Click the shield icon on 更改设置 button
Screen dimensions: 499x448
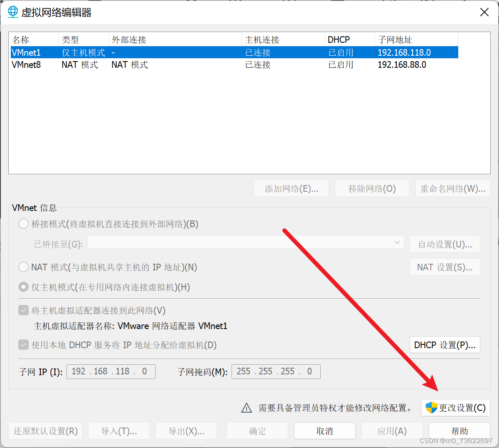[x=431, y=408]
